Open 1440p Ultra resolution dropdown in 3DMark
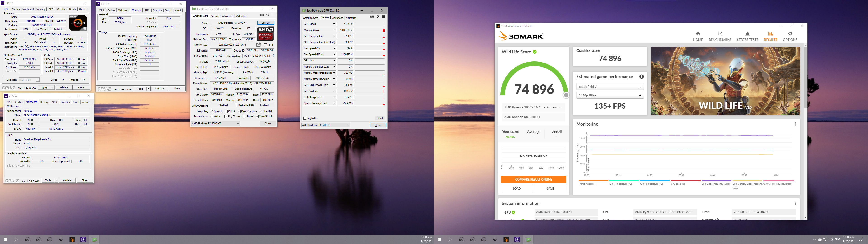The height and width of the screenshot is (244, 868). [x=610, y=95]
